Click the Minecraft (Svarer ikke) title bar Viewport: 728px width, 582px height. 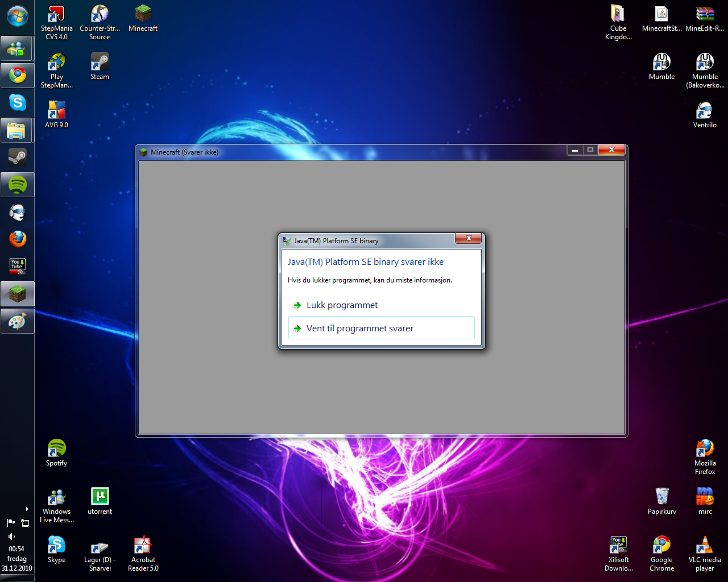[x=353, y=152]
